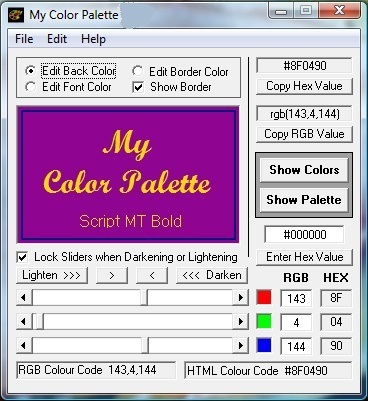The image size is (368, 401).
Task: Click the red RGB value field 143
Action: pyautogui.click(x=296, y=298)
